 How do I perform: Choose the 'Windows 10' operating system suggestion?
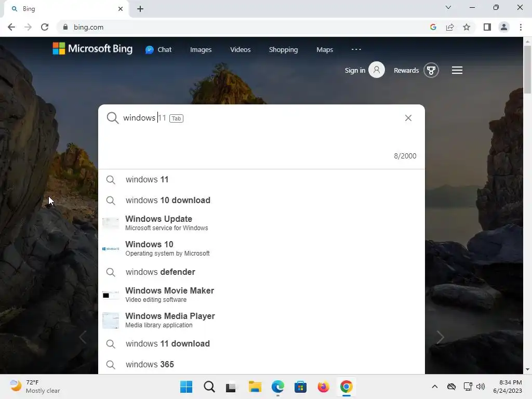pos(261,248)
